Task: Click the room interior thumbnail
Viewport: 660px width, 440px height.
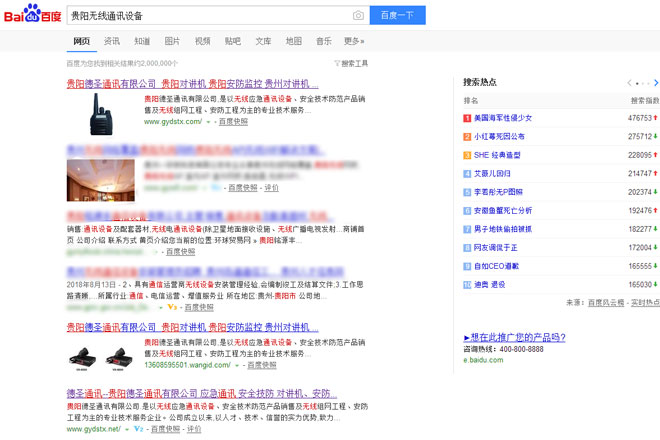Action: point(101,180)
